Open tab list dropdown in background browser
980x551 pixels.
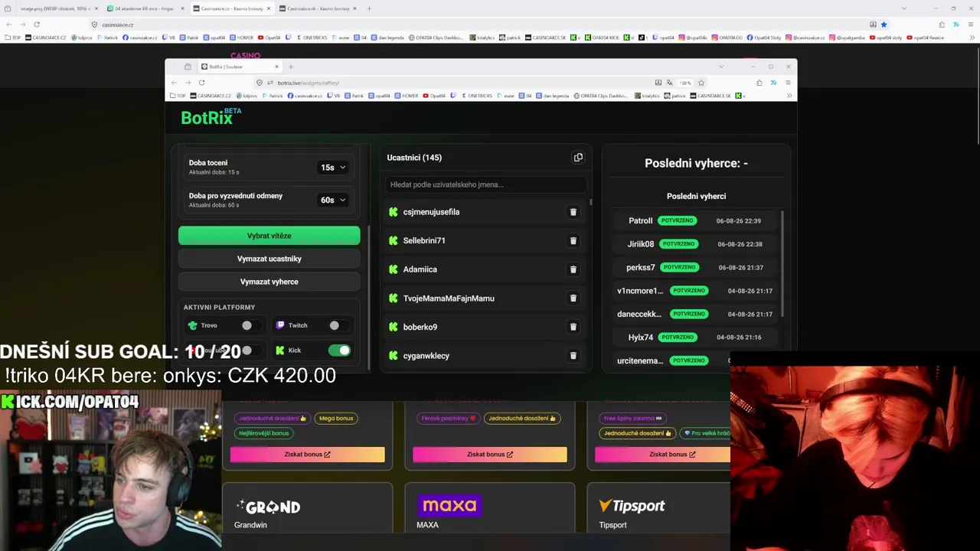point(904,8)
